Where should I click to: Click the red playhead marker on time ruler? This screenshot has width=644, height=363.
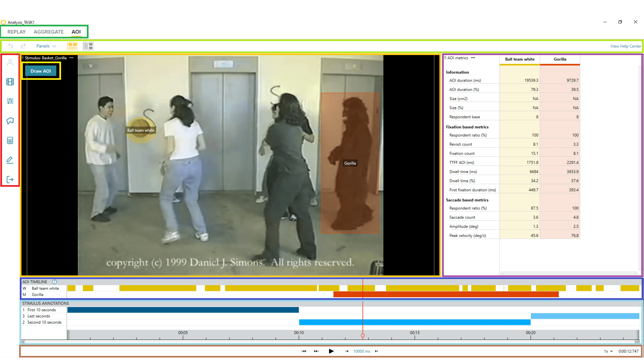(363, 336)
